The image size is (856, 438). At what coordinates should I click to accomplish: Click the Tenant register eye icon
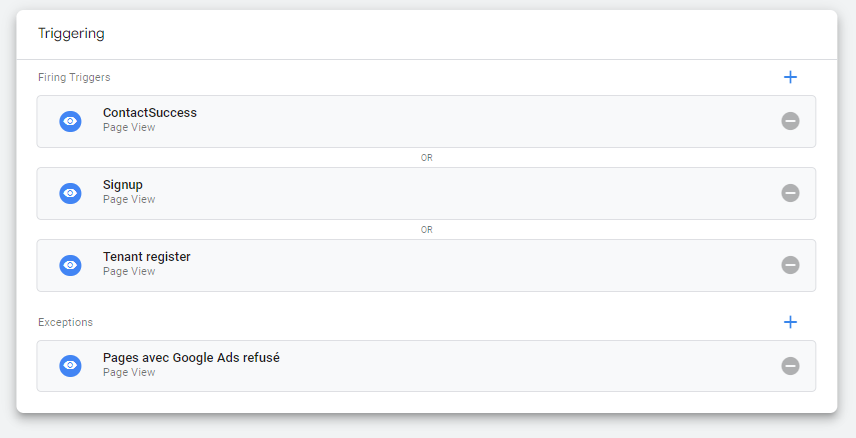pyautogui.click(x=70, y=265)
